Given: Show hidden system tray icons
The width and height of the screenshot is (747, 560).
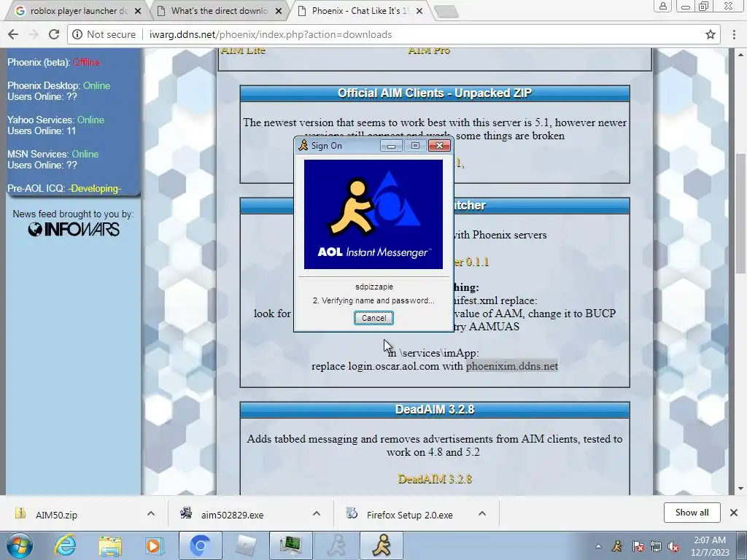Looking at the screenshot, I should point(598,546).
